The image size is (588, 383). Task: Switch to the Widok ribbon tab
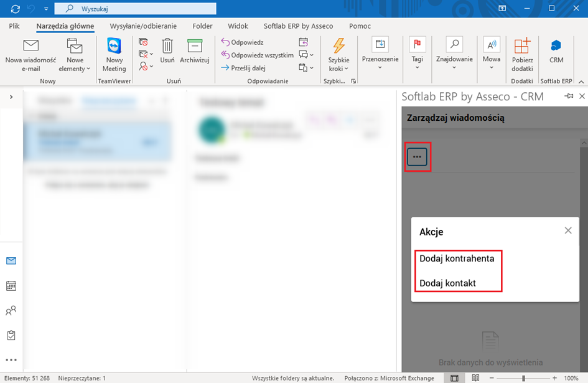[x=238, y=26]
